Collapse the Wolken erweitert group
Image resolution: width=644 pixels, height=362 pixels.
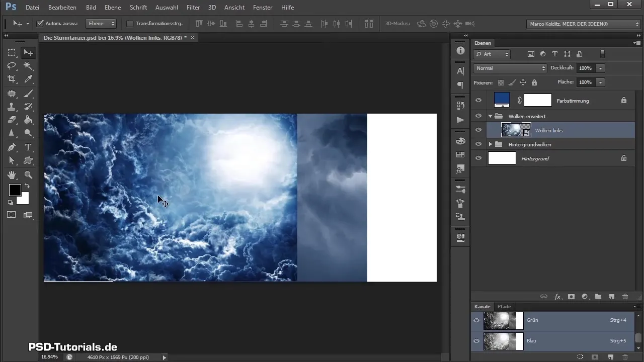[490, 116]
